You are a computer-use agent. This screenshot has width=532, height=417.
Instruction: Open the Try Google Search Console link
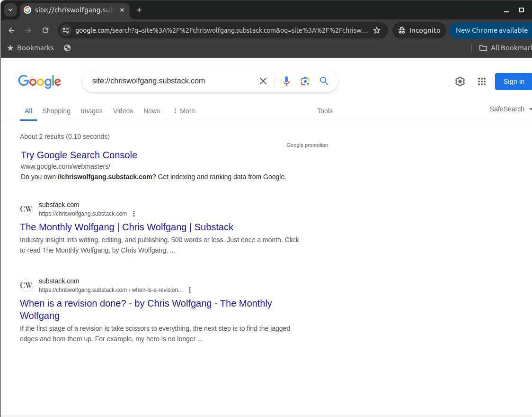79,155
